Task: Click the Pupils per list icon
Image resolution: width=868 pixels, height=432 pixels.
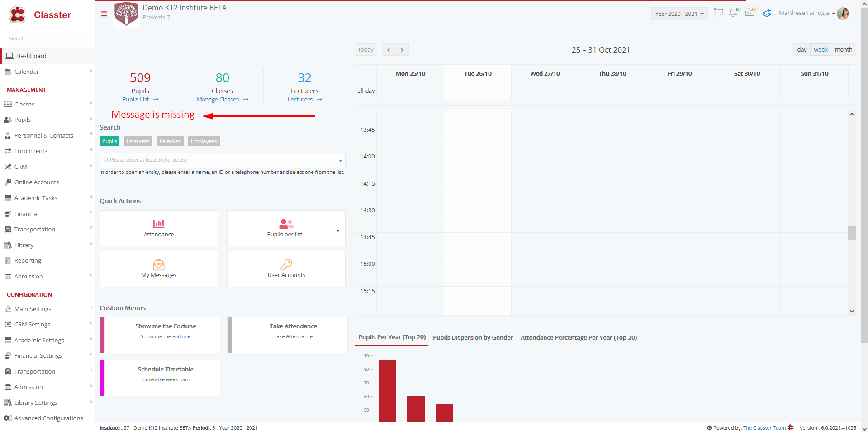Action: point(286,224)
